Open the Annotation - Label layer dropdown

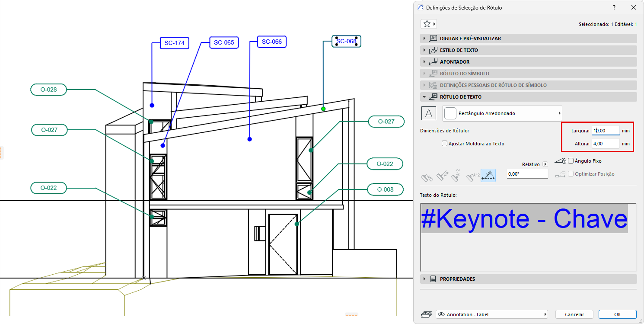492,314
